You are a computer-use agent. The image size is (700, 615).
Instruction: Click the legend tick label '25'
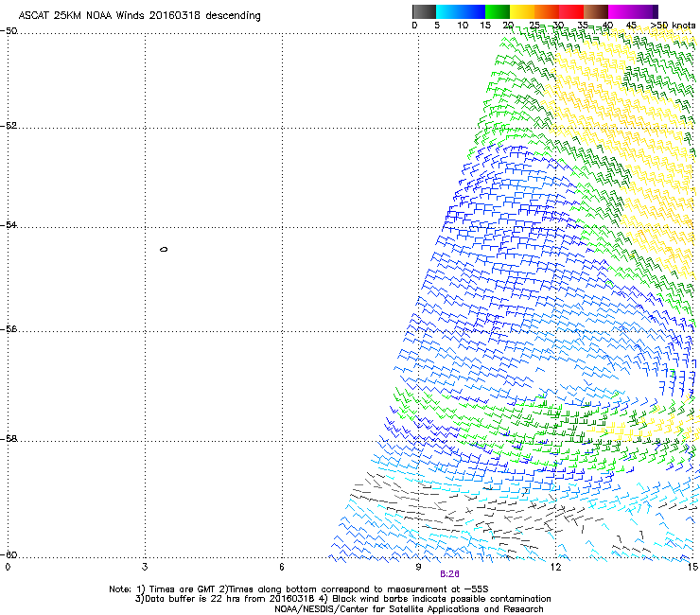(534, 26)
